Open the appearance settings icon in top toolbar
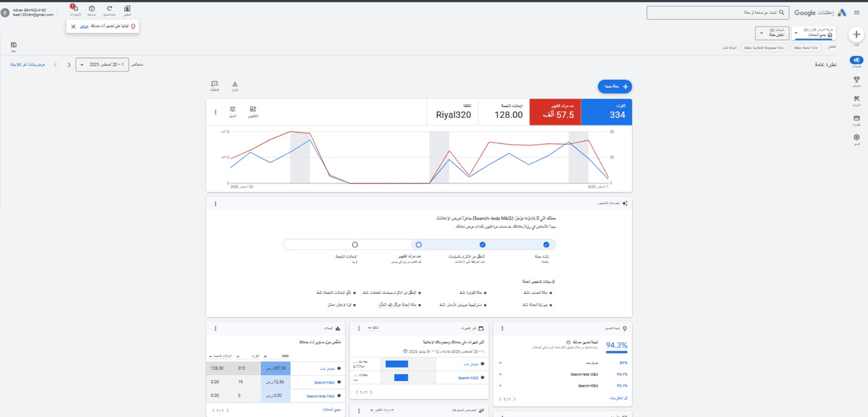Viewport: 868px width, 417px height. (x=127, y=8)
